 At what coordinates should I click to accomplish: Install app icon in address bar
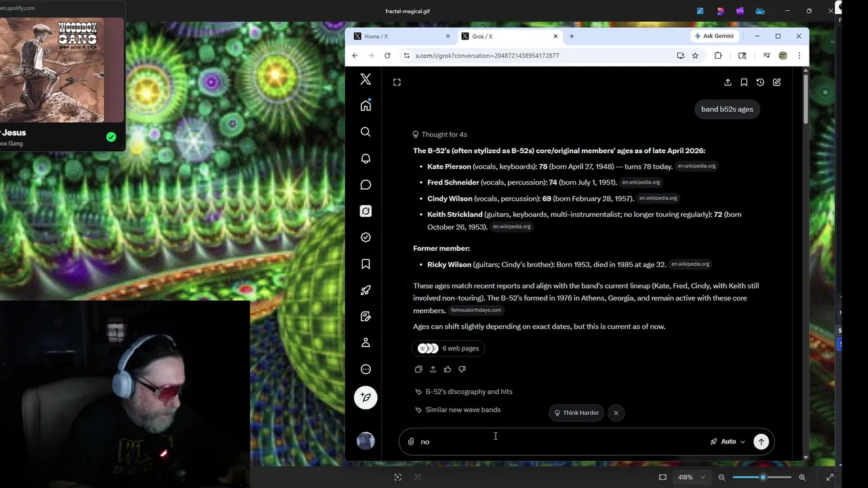click(680, 56)
